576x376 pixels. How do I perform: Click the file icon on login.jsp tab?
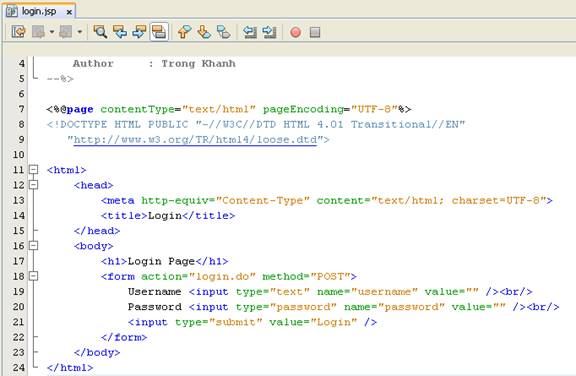[x=12, y=11]
